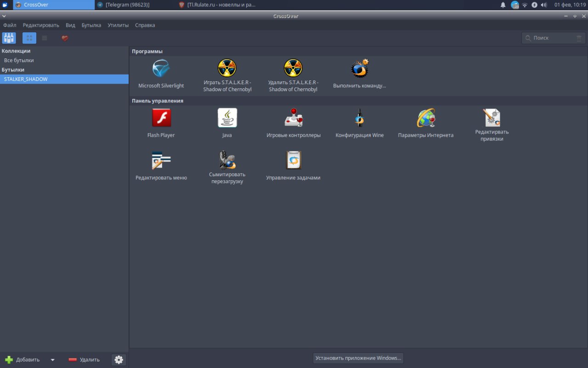Open the Wi-Fi network tray icon

[525, 5]
